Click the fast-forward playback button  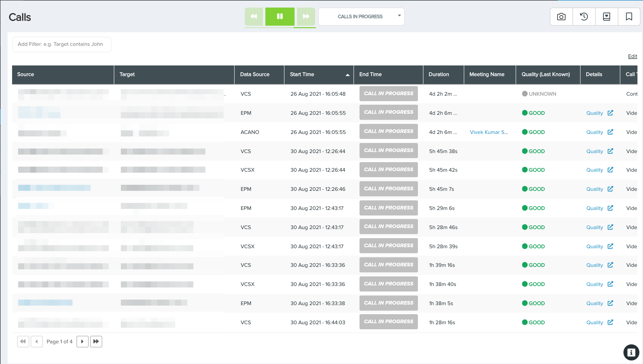(306, 17)
